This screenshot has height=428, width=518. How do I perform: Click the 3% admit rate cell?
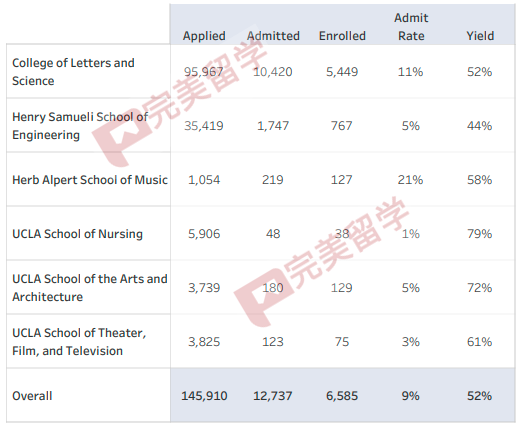click(x=411, y=342)
